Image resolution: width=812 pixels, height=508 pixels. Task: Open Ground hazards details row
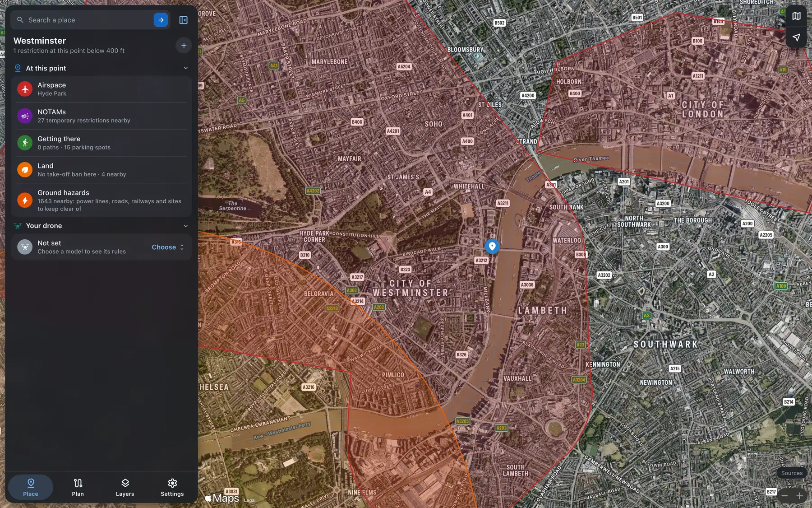pos(101,200)
